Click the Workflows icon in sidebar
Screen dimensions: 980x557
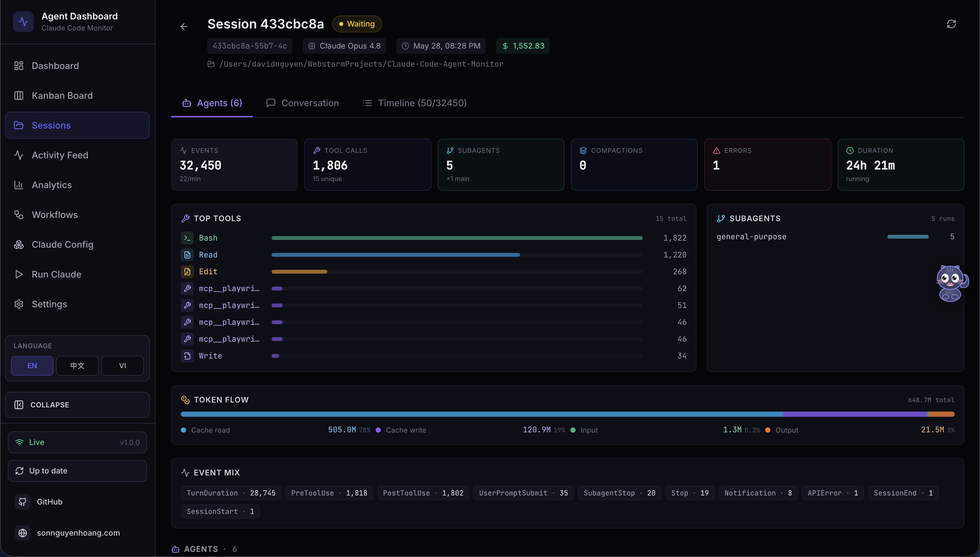(19, 215)
